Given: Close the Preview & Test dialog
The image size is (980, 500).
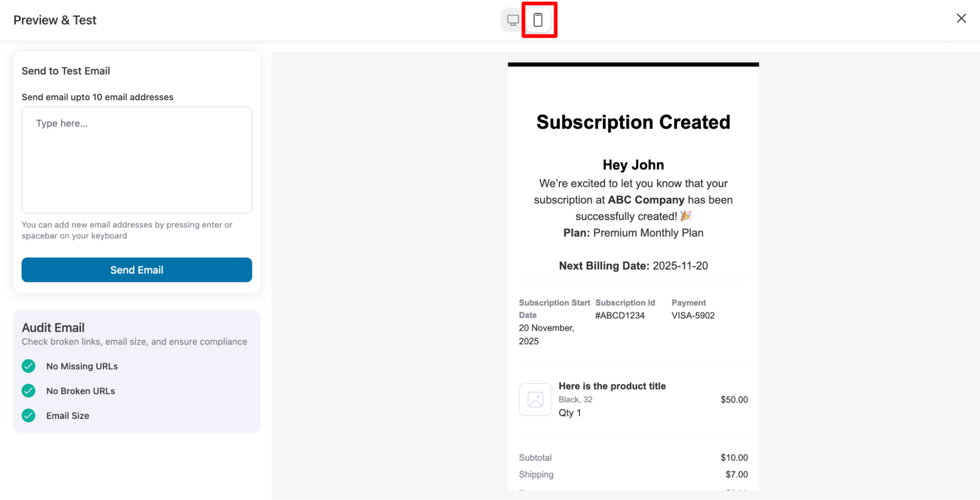Looking at the screenshot, I should (961, 18).
